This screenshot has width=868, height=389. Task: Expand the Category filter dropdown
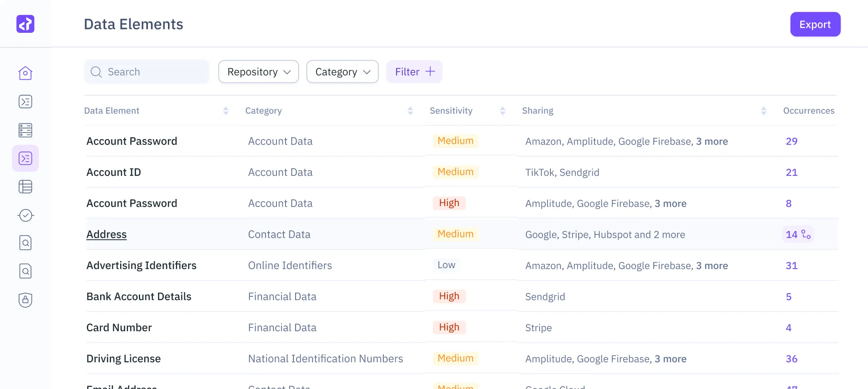click(x=342, y=71)
